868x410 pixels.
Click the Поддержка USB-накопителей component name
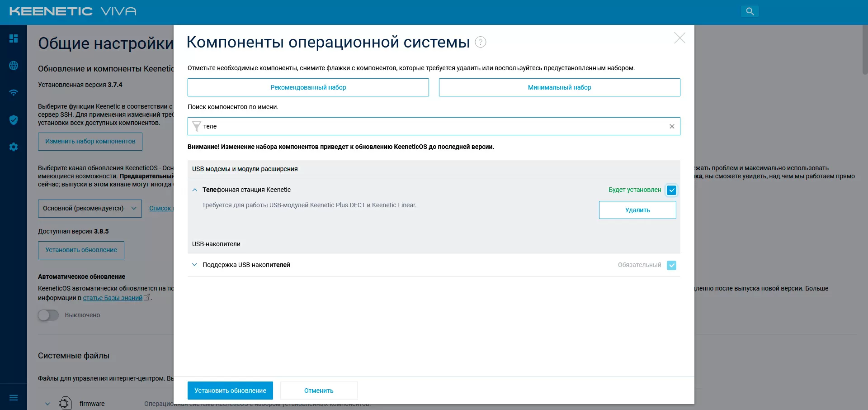click(246, 265)
